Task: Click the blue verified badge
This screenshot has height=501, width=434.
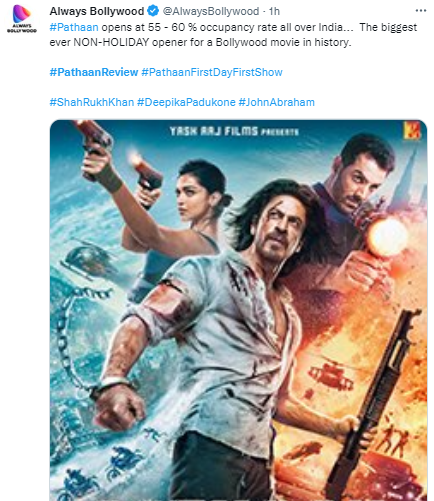Action: (153, 11)
